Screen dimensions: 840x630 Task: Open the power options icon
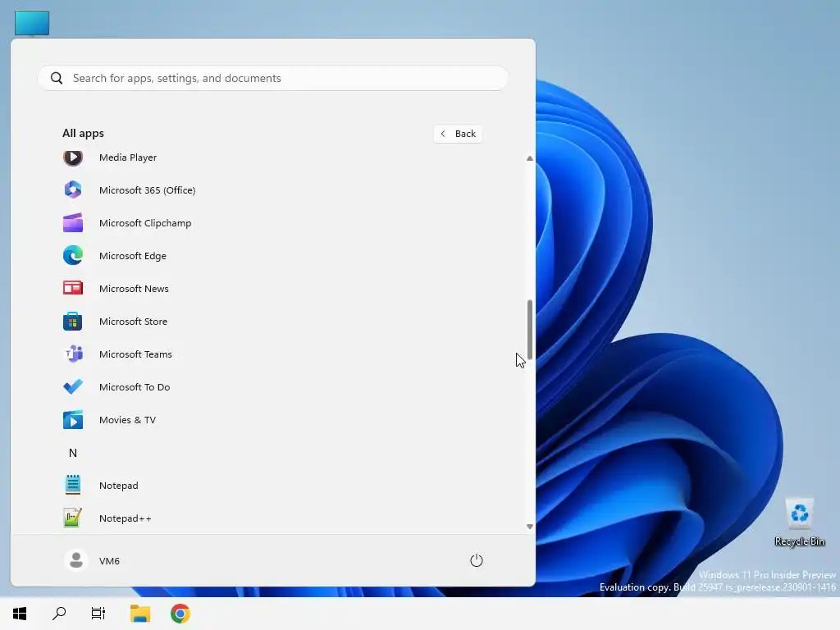[477, 560]
